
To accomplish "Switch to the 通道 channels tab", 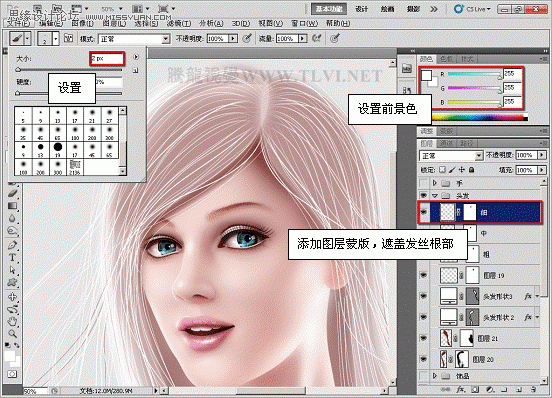I will (446, 143).
